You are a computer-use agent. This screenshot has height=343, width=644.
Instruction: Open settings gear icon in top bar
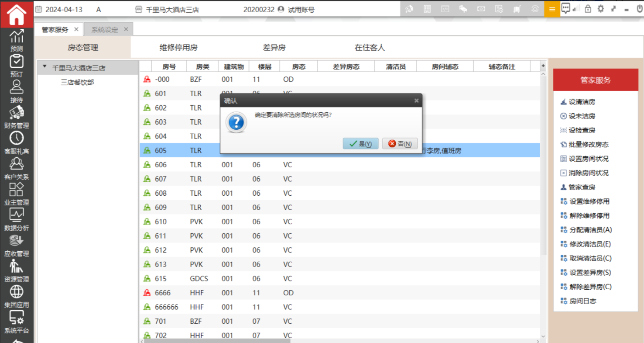tap(601, 9)
